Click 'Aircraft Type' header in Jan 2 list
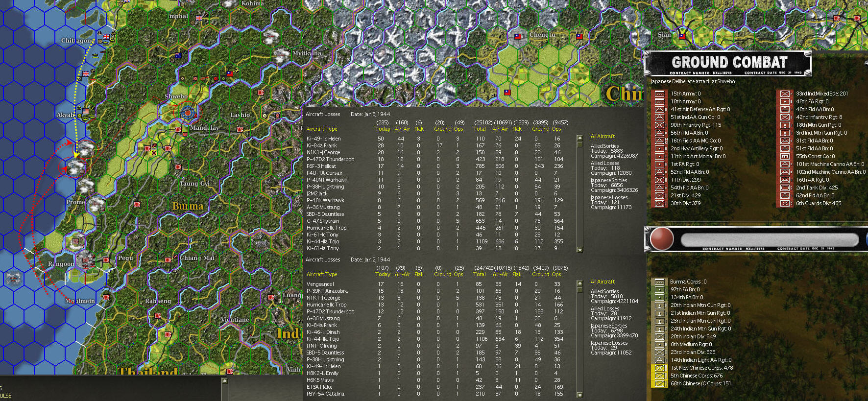This screenshot has width=868, height=401. click(x=322, y=274)
